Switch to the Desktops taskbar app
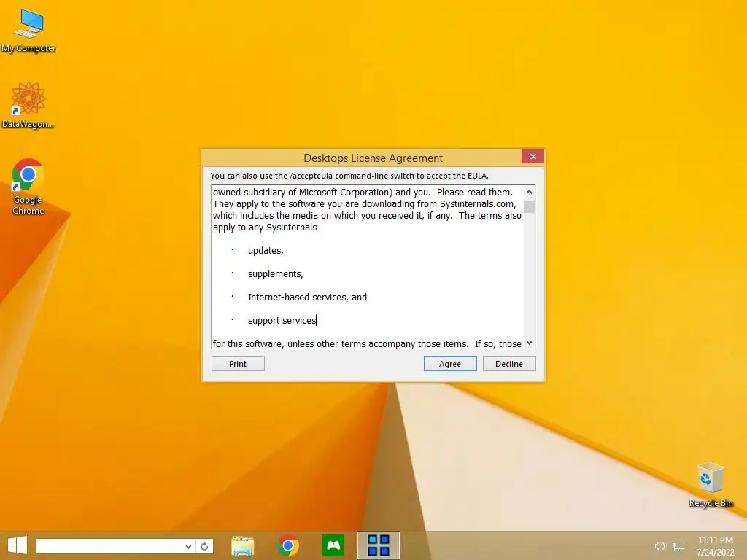 379,545
